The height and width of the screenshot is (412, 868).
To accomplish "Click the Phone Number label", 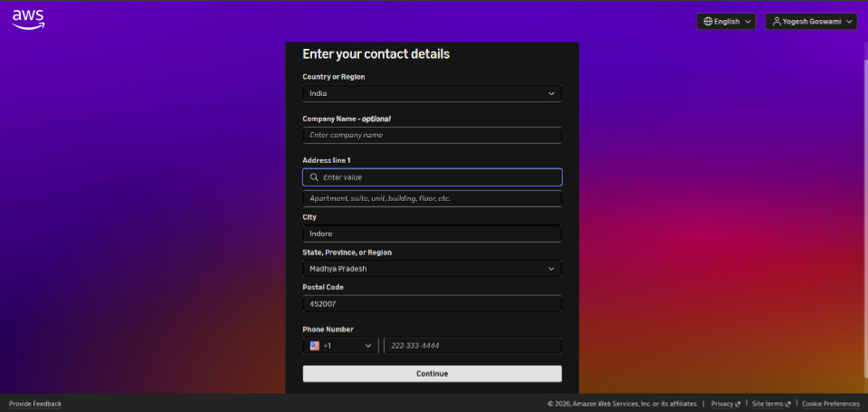I will pyautogui.click(x=328, y=330).
